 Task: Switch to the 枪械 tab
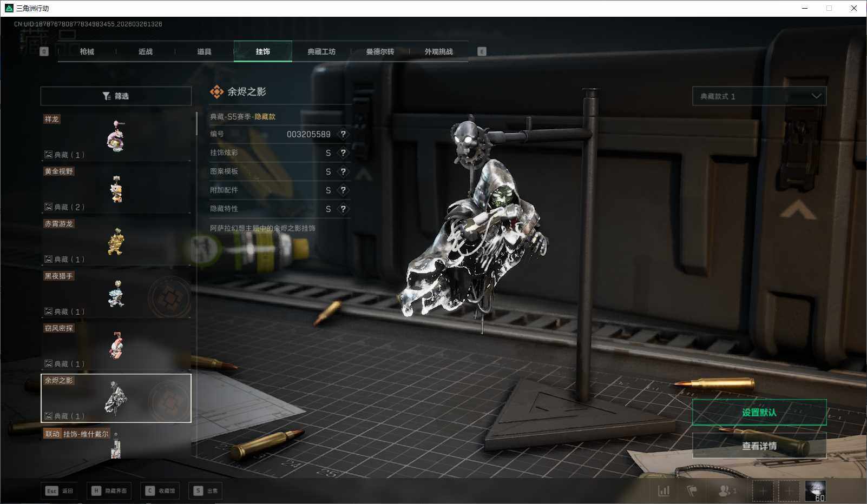(87, 51)
